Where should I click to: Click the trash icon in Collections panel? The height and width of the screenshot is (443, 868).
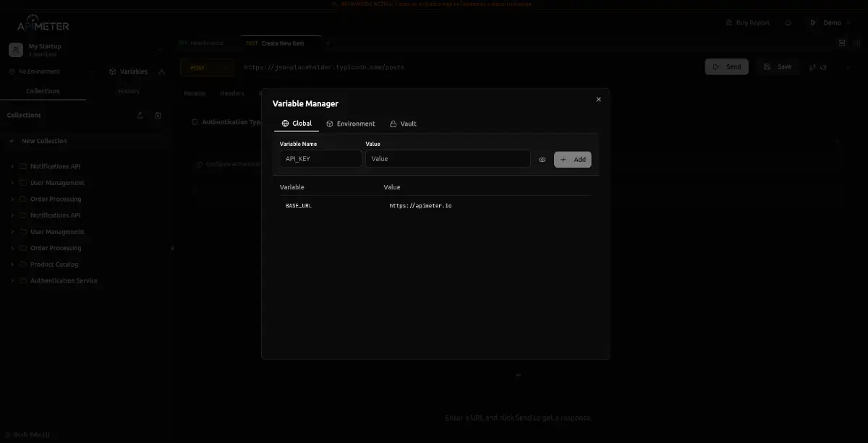pyautogui.click(x=158, y=115)
